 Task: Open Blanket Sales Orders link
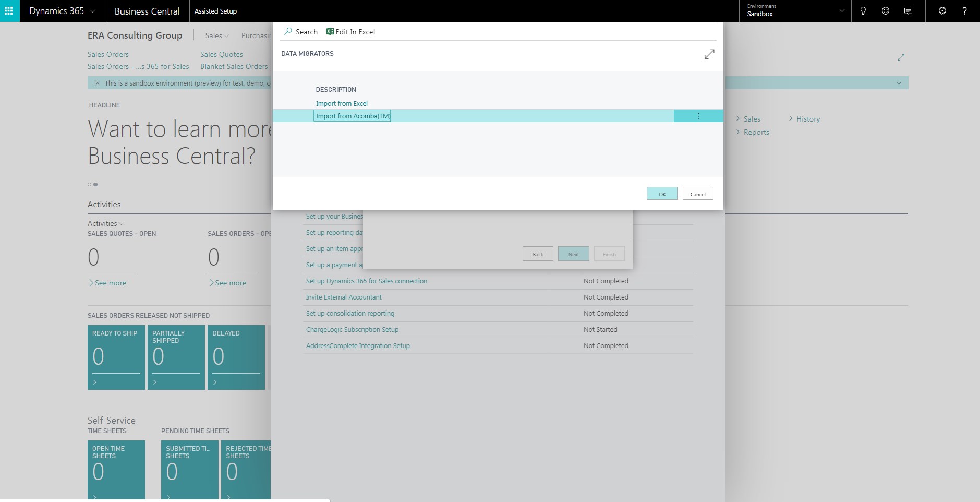click(x=234, y=66)
